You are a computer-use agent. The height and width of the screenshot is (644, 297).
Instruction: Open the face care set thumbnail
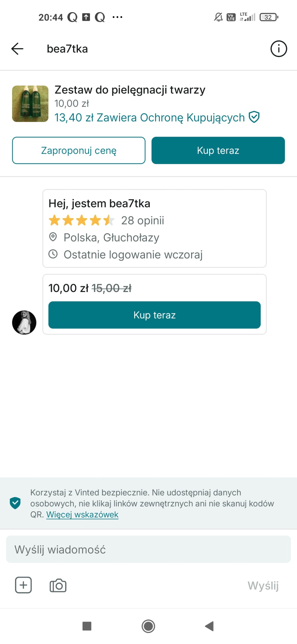pyautogui.click(x=30, y=104)
